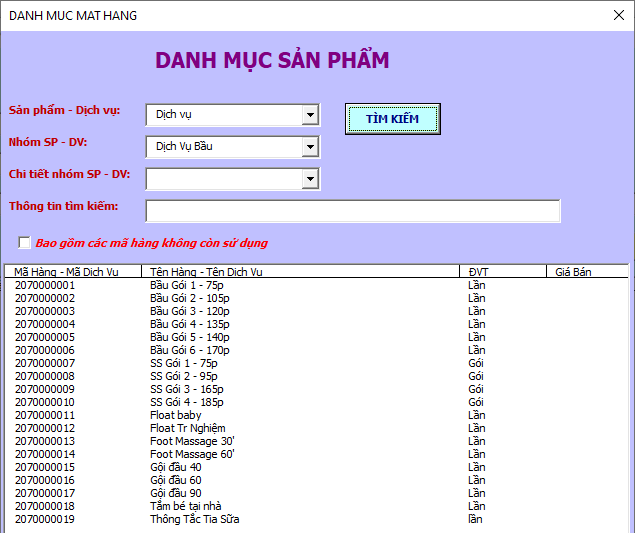Select row 'Bầu Gói 6 - 170p'
Image resolution: width=635 pixels, height=533 pixels.
coord(316,350)
